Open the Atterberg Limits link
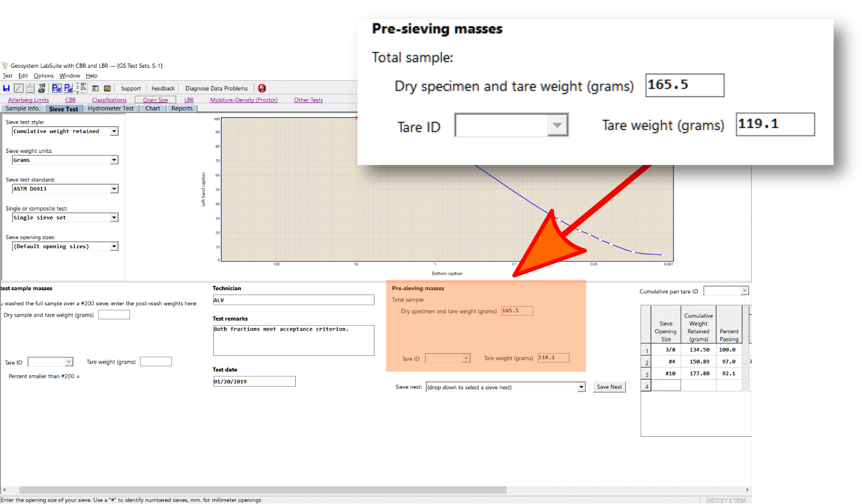Viewport: 862px width, 504px height. (x=29, y=100)
